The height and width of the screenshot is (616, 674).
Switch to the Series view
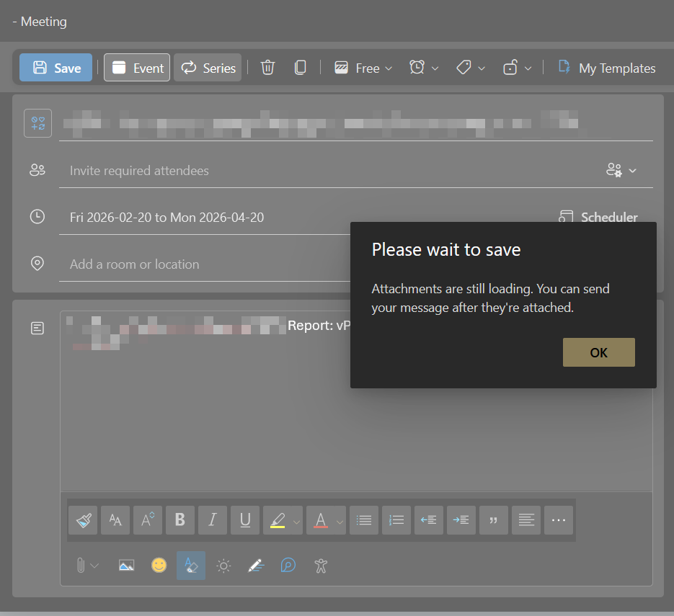(208, 68)
